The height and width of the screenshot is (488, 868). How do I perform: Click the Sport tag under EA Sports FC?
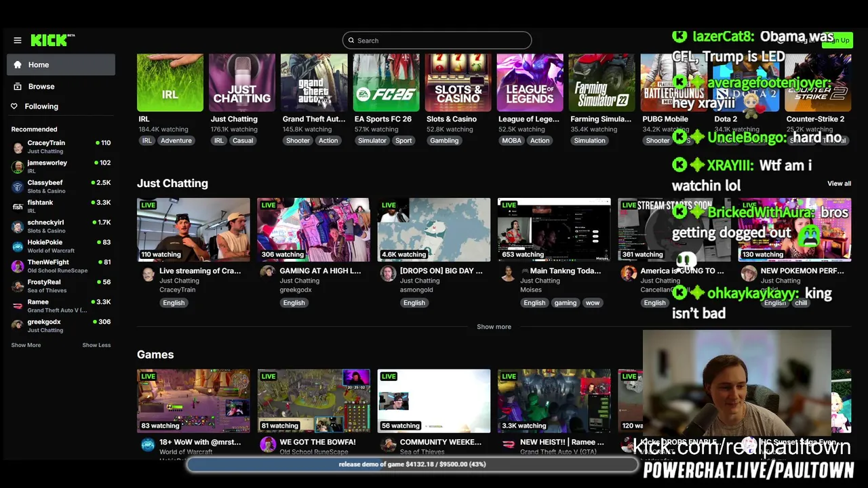(403, 141)
